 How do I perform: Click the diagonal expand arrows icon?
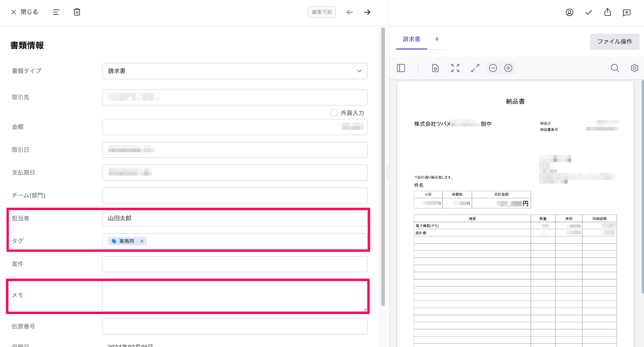tap(475, 68)
